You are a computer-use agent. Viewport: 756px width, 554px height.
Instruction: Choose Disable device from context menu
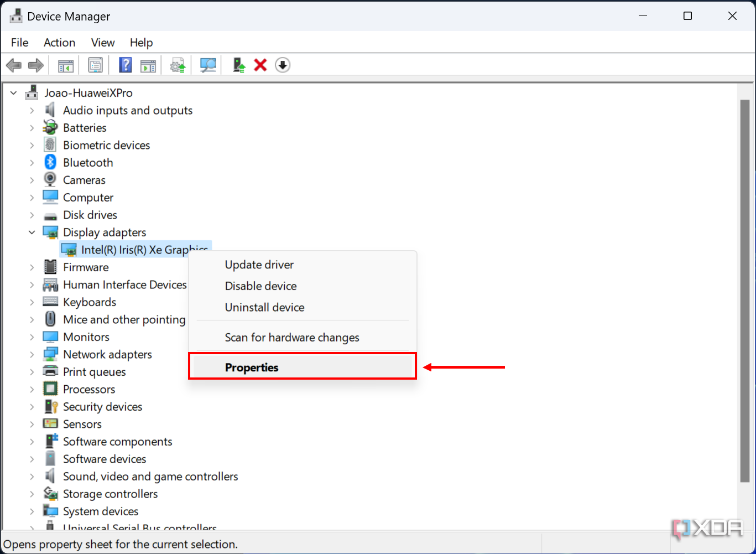303,286
